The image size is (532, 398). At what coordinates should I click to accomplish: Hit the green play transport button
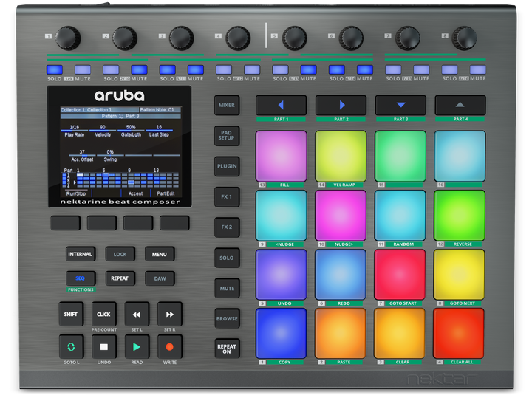(137, 346)
